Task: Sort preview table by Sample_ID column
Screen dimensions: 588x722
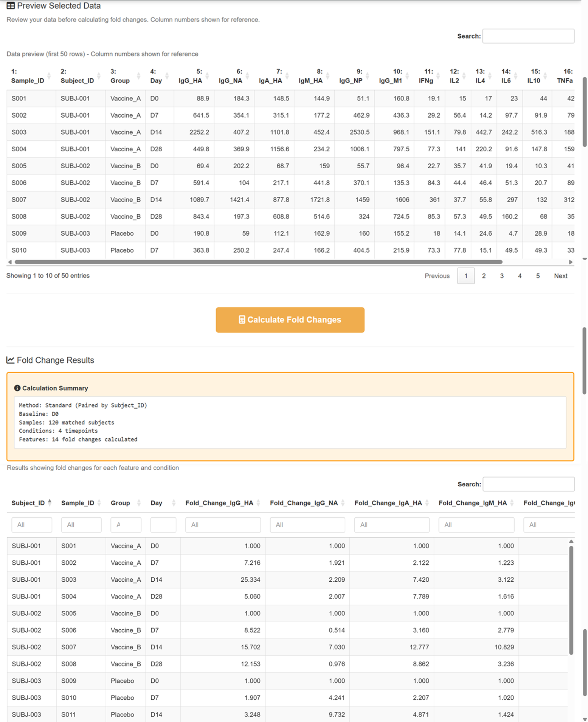Action: coord(31,76)
